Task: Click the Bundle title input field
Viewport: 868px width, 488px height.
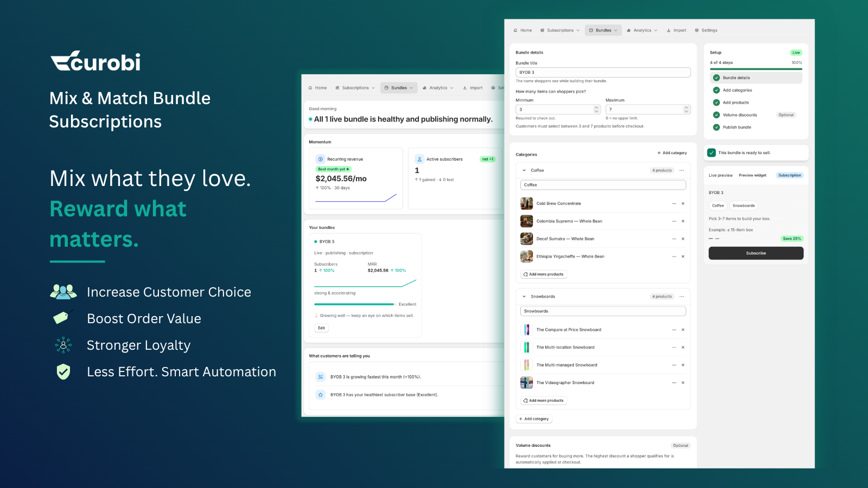Action: (603, 72)
